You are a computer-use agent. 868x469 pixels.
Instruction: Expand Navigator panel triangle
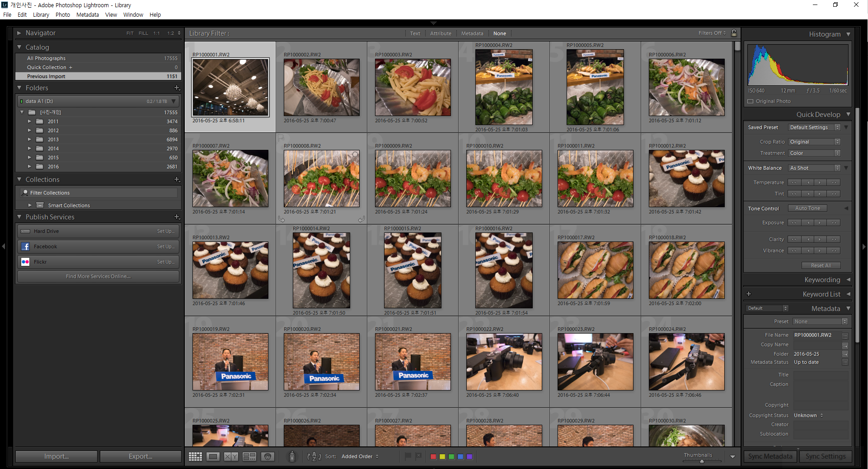point(19,33)
